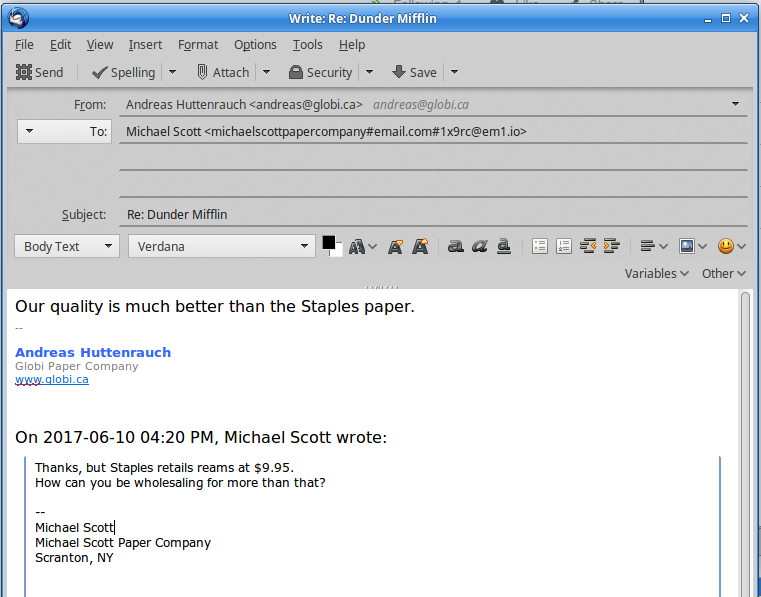Open the insert image dropdown
Viewport: 761px width, 597px height.
tap(693, 246)
